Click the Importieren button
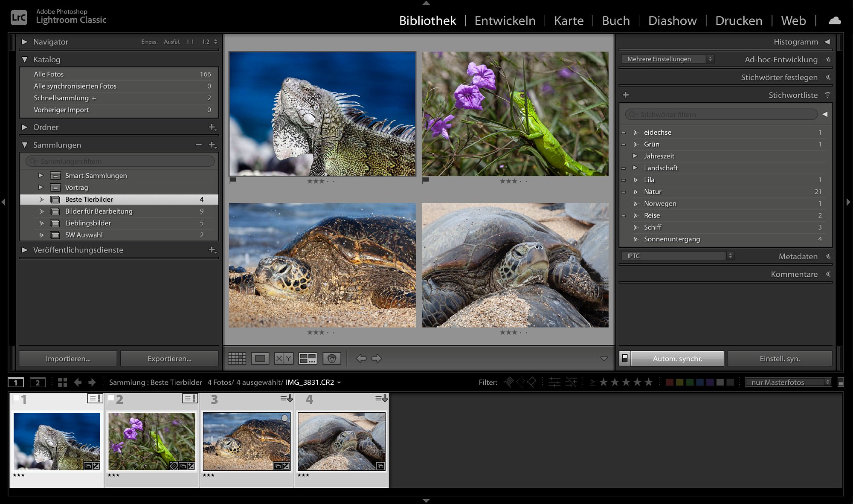The image size is (853, 504). pos(68,359)
